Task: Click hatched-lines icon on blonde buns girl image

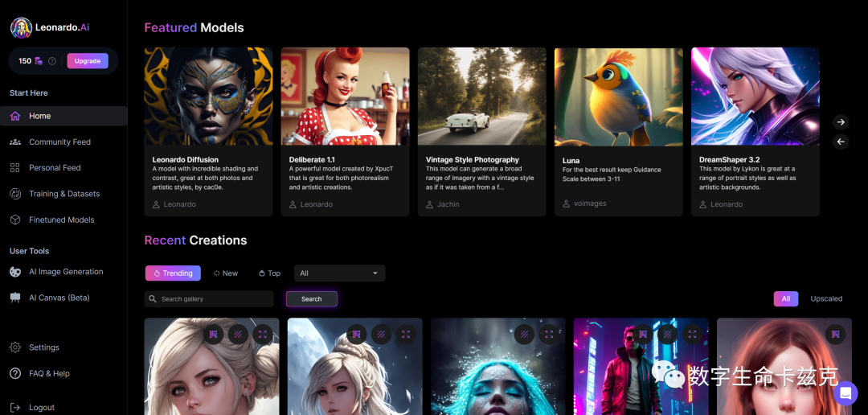Action: click(238, 334)
